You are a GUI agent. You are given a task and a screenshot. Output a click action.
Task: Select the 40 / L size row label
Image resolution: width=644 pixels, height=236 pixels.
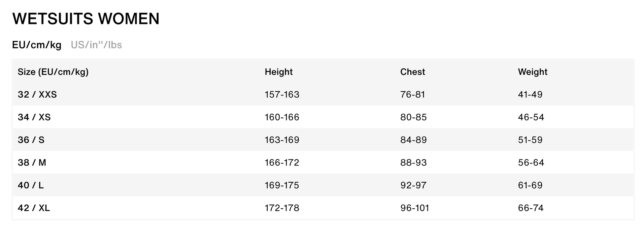coord(31,185)
